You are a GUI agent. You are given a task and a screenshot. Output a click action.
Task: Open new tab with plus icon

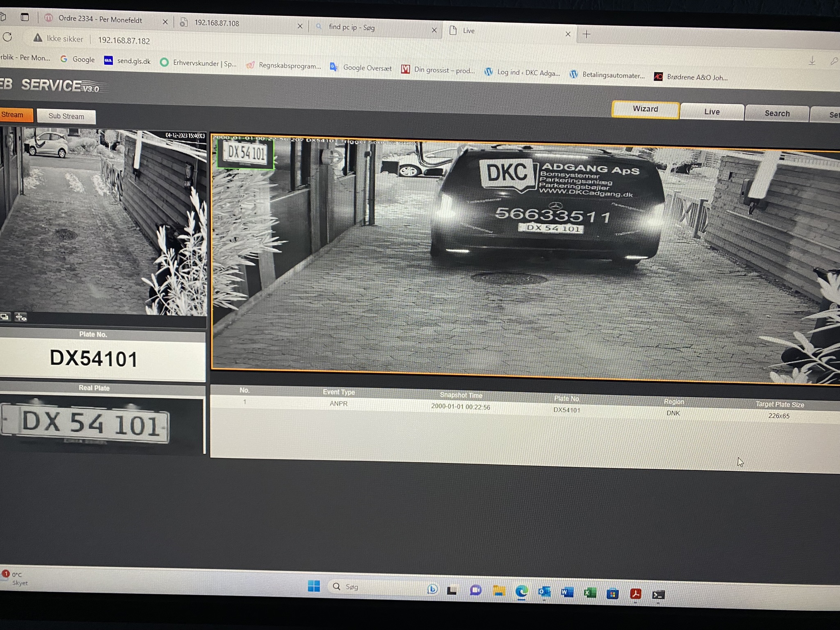tap(587, 34)
